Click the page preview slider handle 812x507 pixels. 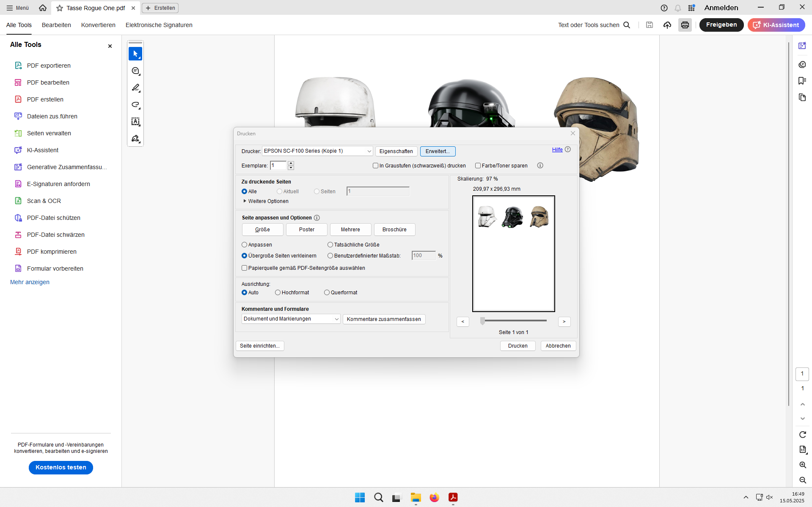point(482,321)
